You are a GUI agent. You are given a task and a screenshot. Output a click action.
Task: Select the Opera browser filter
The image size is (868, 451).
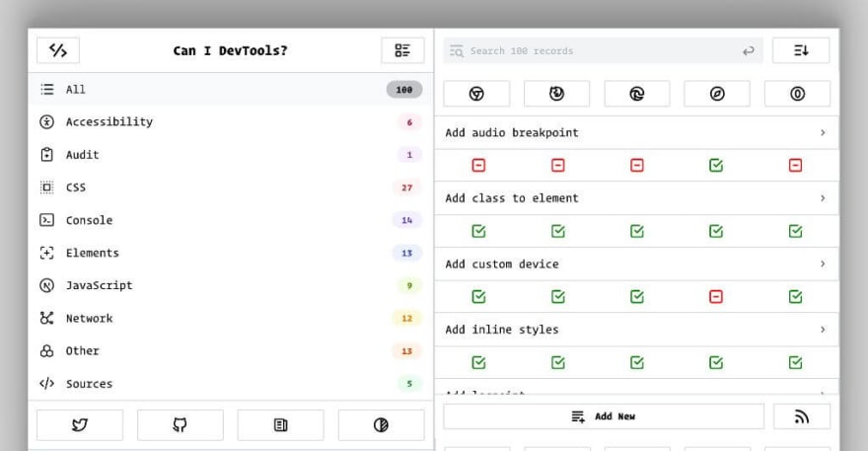coord(797,94)
